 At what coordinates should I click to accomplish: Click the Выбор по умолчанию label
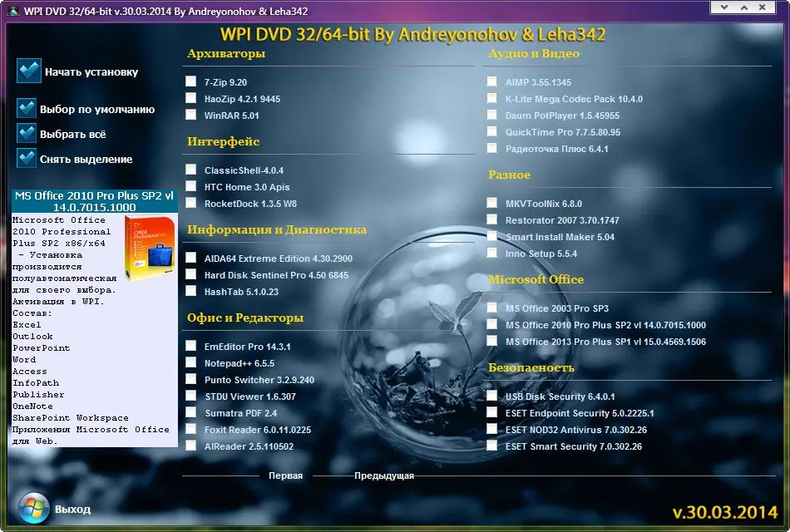point(97,110)
